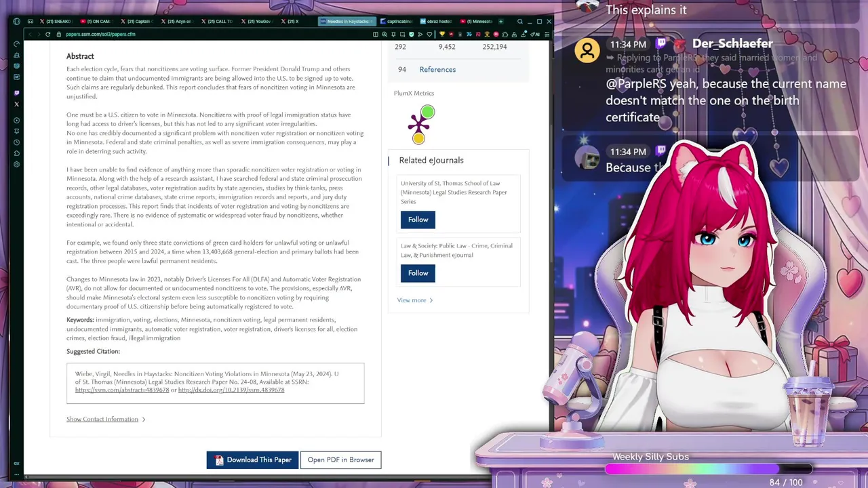Open the ssrn.com/abstract=4839678 link
Viewport: 868px width, 488px height.
(122, 390)
